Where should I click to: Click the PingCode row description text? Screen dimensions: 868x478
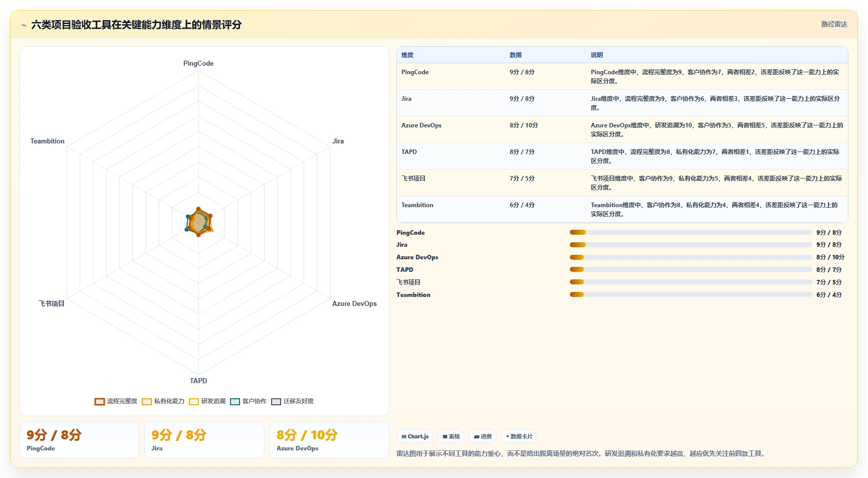click(715, 77)
